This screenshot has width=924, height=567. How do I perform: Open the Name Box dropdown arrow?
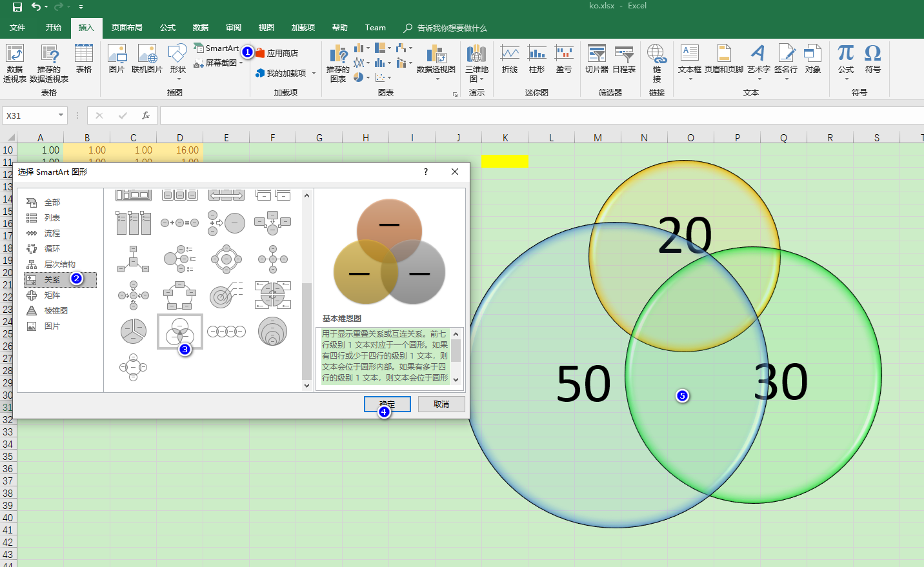61,115
